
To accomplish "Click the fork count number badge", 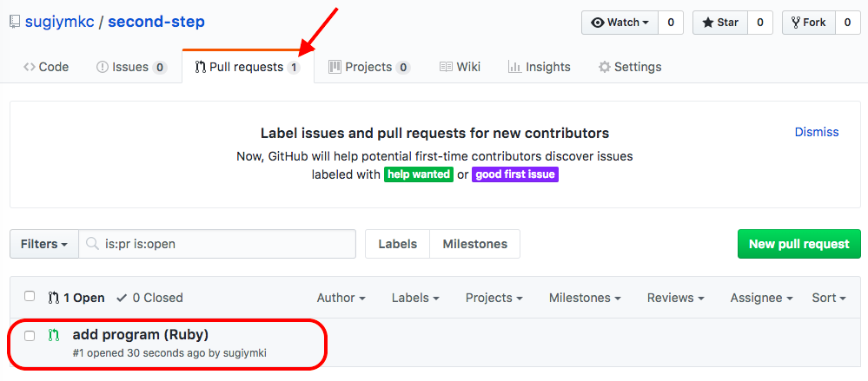I will 846,23.
